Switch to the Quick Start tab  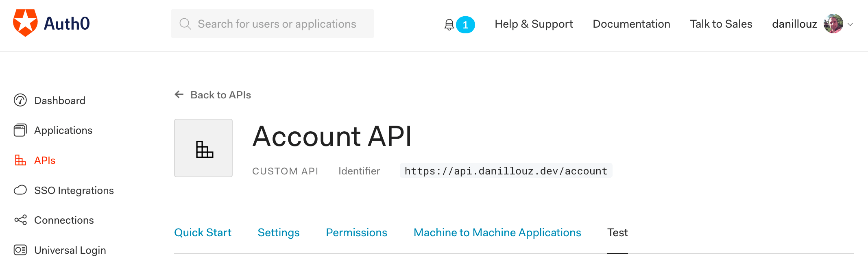203,233
